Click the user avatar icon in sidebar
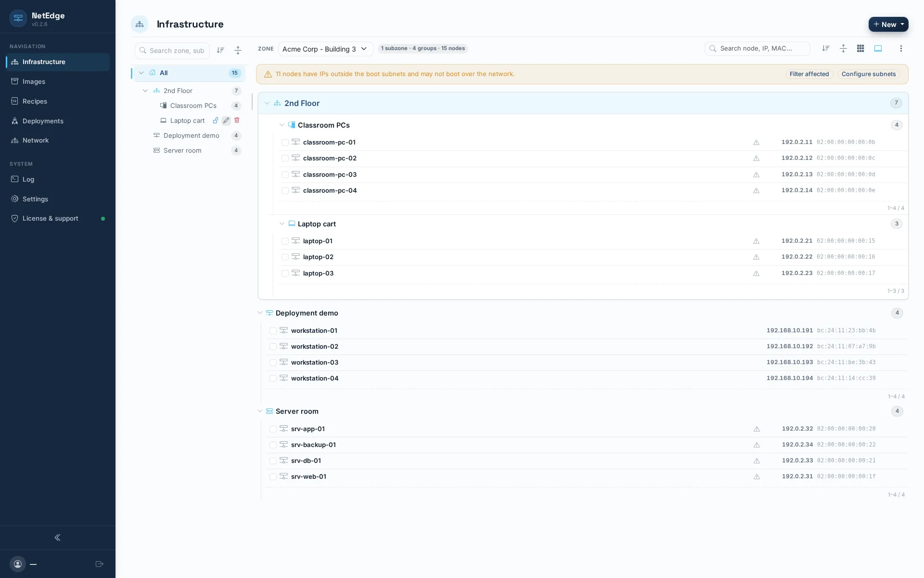The width and height of the screenshot is (924, 578). coord(18,564)
